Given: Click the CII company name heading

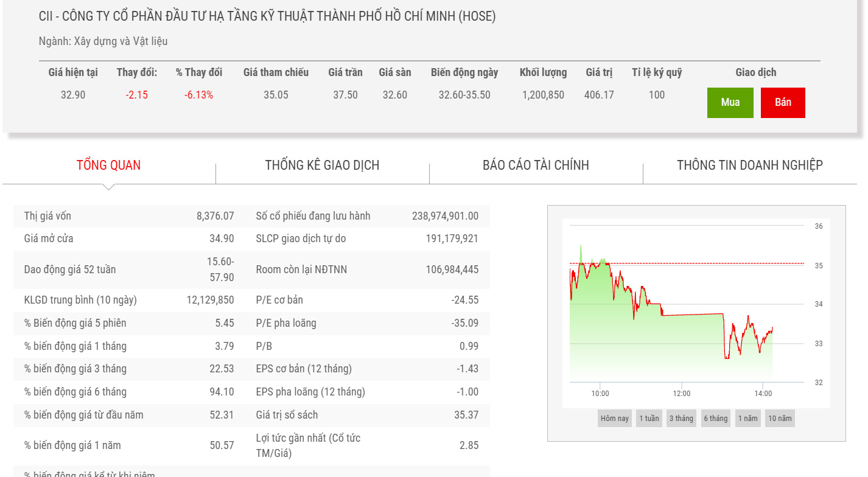Looking at the screenshot, I should pyautogui.click(x=267, y=16).
